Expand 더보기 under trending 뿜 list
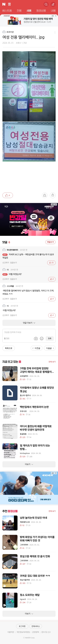The image size is (58, 644). click(29, 464)
